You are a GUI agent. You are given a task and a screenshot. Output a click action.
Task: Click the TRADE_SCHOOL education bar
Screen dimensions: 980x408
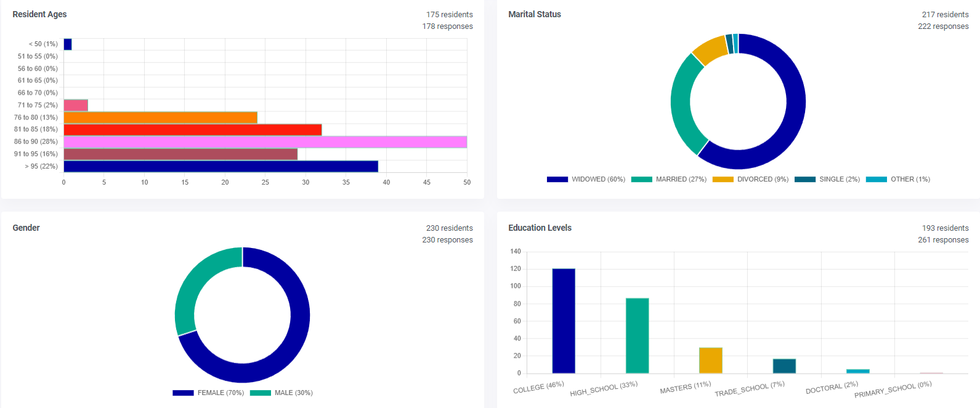click(x=784, y=366)
